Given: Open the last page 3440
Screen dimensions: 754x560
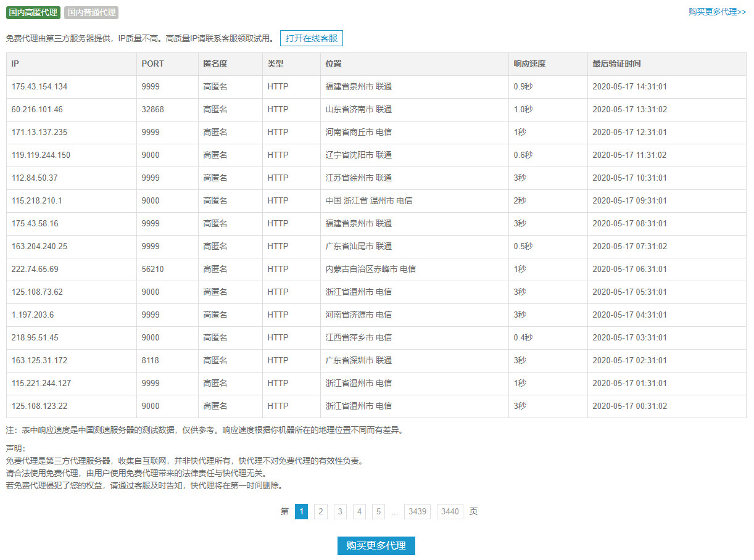Looking at the screenshot, I should coord(449,511).
